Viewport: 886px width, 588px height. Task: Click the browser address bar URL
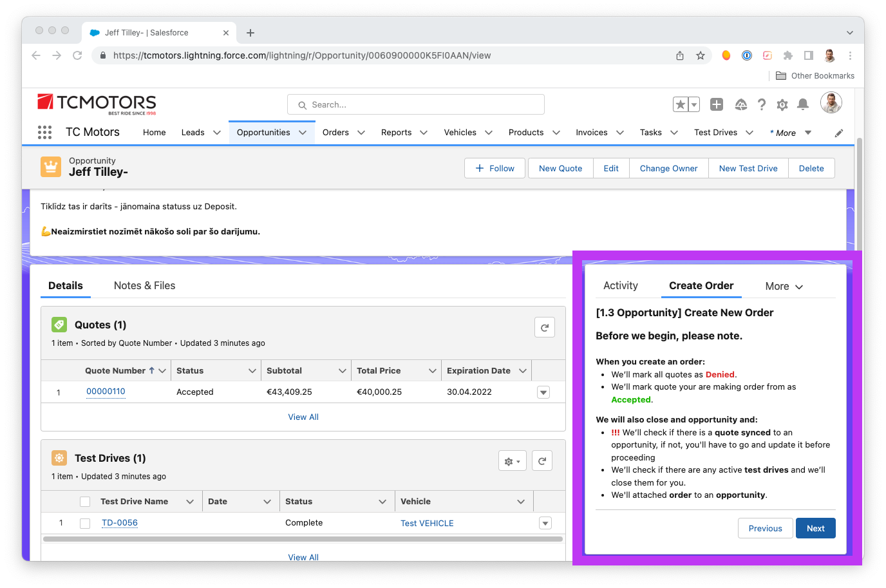302,55
